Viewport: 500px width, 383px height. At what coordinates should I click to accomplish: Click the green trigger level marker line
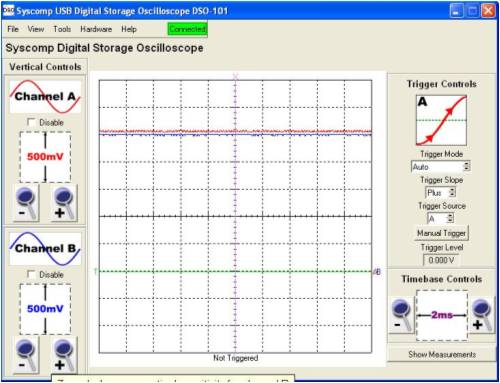point(235,271)
